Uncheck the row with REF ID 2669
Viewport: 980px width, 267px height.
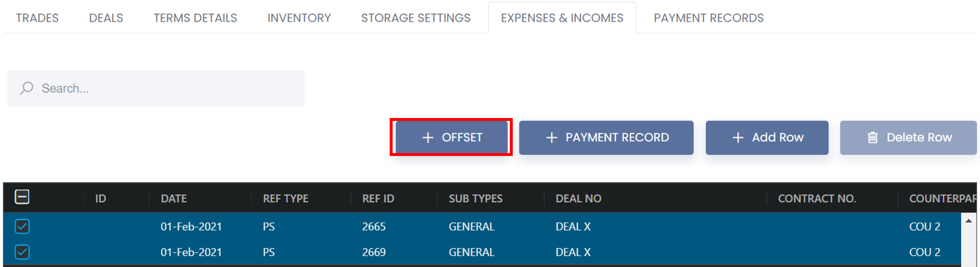click(22, 252)
